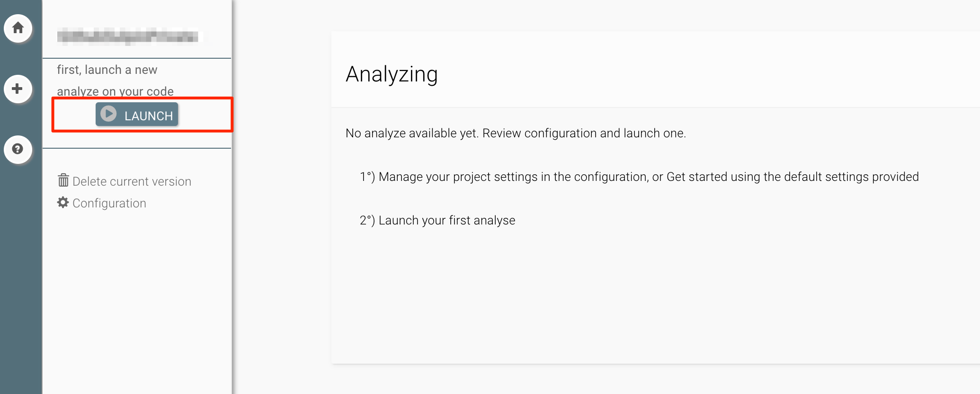Click the 'Analyzing' heading
Image resolution: width=980 pixels, height=394 pixels.
tap(392, 74)
